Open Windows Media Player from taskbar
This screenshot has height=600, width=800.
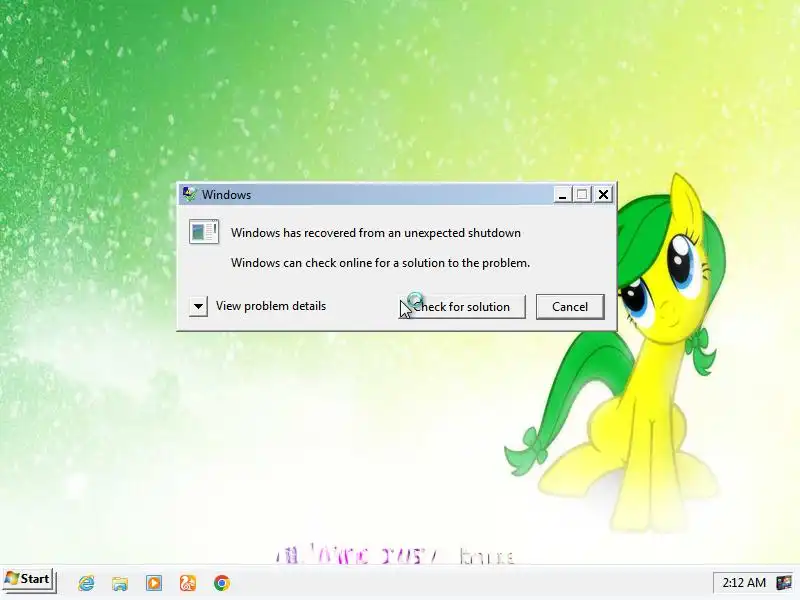154,583
